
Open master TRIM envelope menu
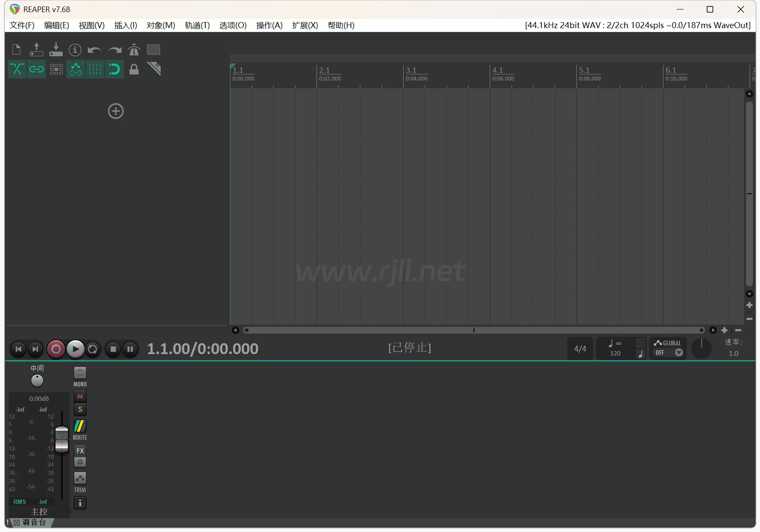80,478
